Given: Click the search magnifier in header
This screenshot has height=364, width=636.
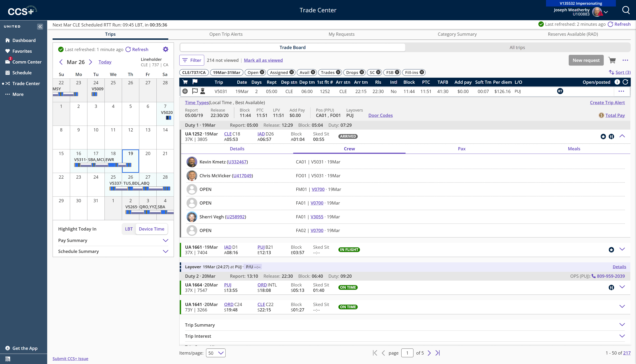Looking at the screenshot, I should click(626, 10).
